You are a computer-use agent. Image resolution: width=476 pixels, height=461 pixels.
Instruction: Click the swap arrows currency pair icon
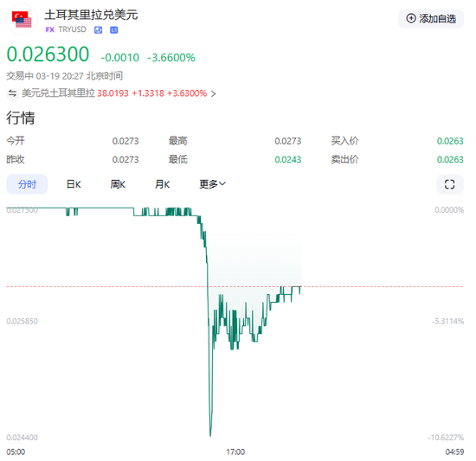coord(12,93)
